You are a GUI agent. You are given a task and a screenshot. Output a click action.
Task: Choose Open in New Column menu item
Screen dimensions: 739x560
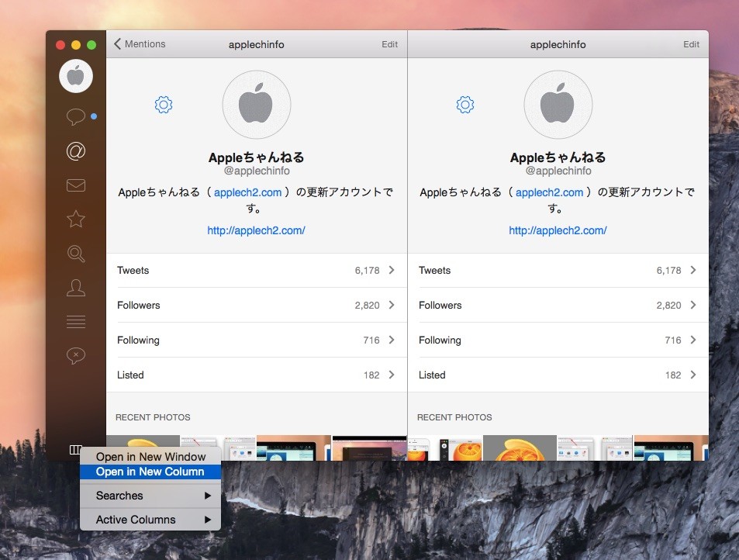(x=150, y=472)
